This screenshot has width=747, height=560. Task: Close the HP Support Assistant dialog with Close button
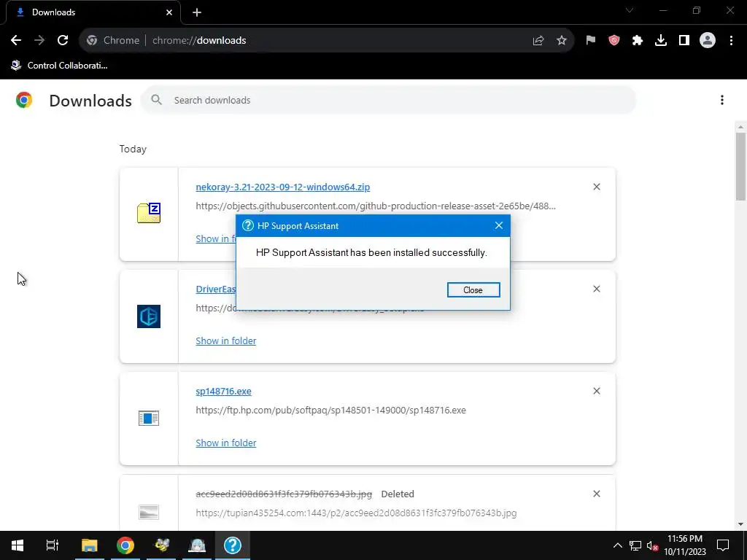pyautogui.click(x=473, y=290)
